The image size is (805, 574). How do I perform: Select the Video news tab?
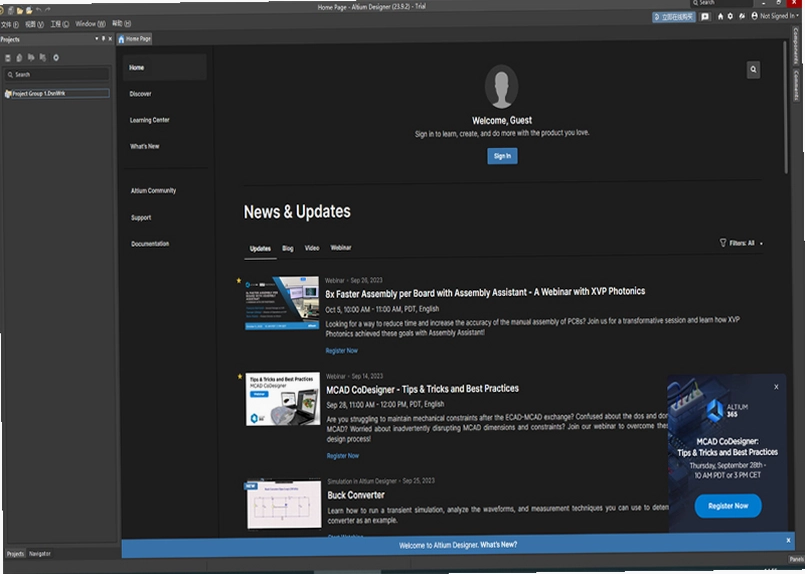312,248
